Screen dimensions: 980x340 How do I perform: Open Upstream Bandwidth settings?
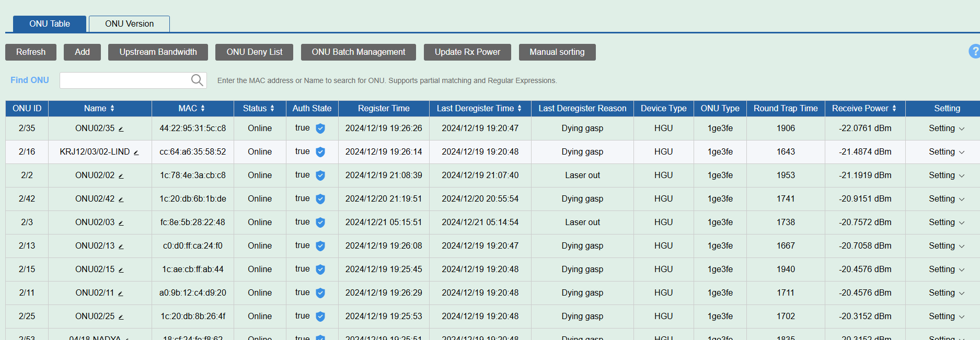[x=158, y=52]
